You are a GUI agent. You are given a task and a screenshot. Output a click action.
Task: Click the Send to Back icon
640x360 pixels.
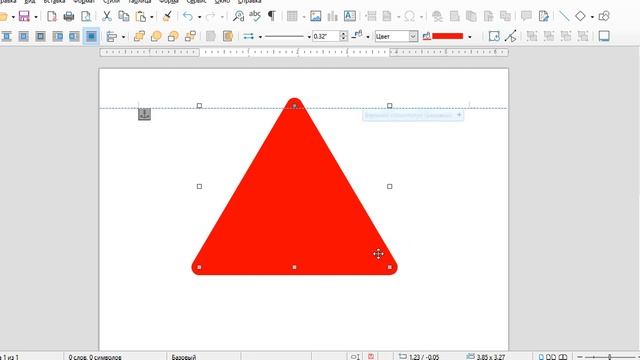[190, 36]
